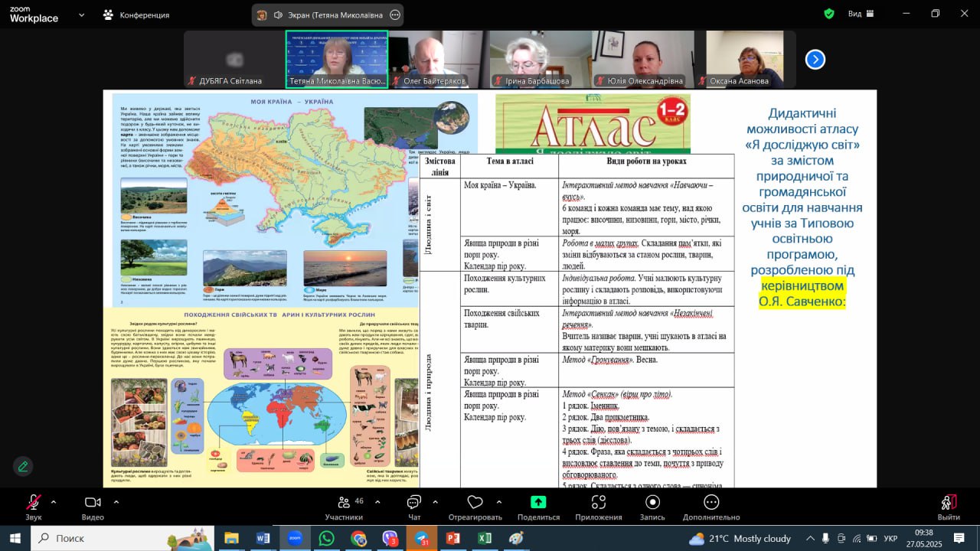Expand video options arrow beside Видео
The width and height of the screenshot is (980, 551).
(116, 502)
